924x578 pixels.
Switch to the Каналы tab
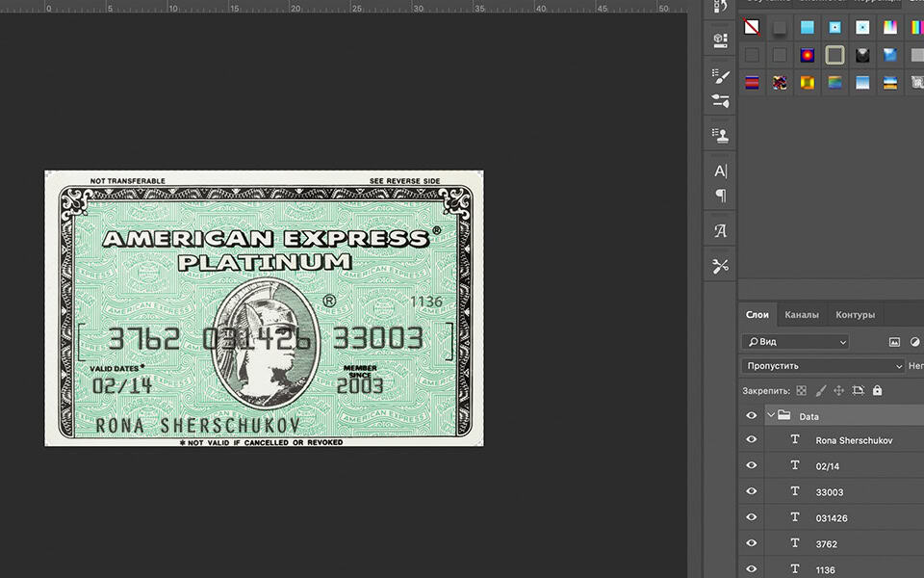coord(802,315)
